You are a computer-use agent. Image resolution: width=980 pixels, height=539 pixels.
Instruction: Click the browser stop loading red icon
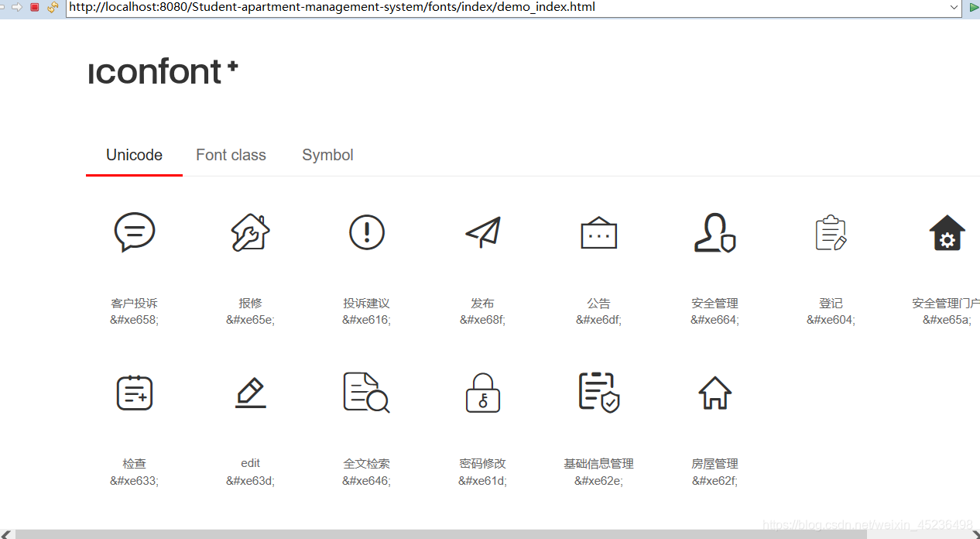pyautogui.click(x=34, y=7)
